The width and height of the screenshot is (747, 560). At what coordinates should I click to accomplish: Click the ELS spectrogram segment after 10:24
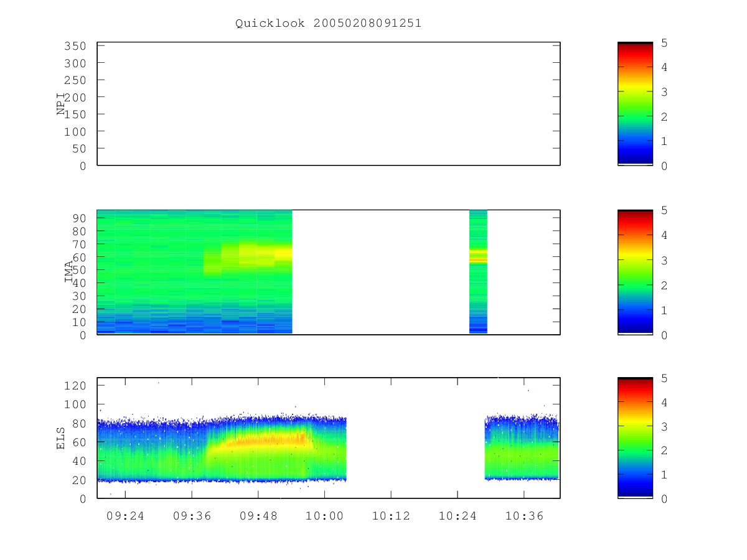(x=522, y=447)
